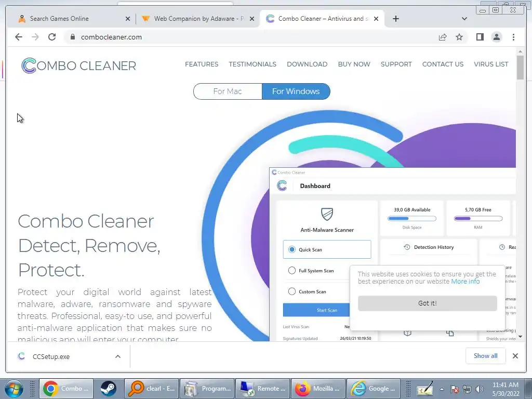Select Full System Scan radio option
This screenshot has height=399, width=532.
[x=292, y=270]
